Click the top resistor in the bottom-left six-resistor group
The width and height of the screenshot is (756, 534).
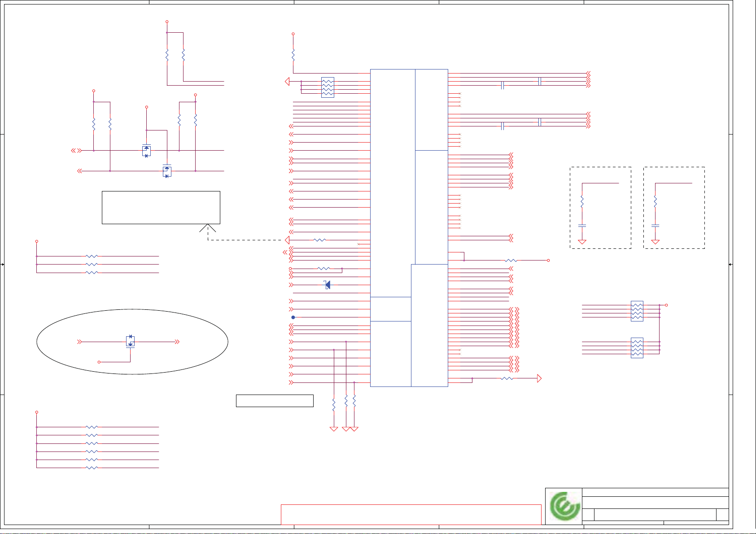pos(92,427)
